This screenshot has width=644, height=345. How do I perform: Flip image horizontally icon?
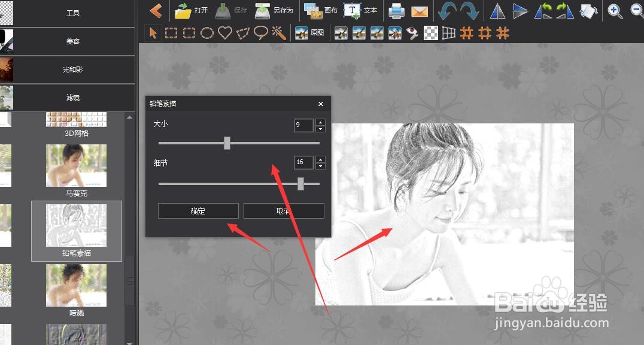coord(497,11)
